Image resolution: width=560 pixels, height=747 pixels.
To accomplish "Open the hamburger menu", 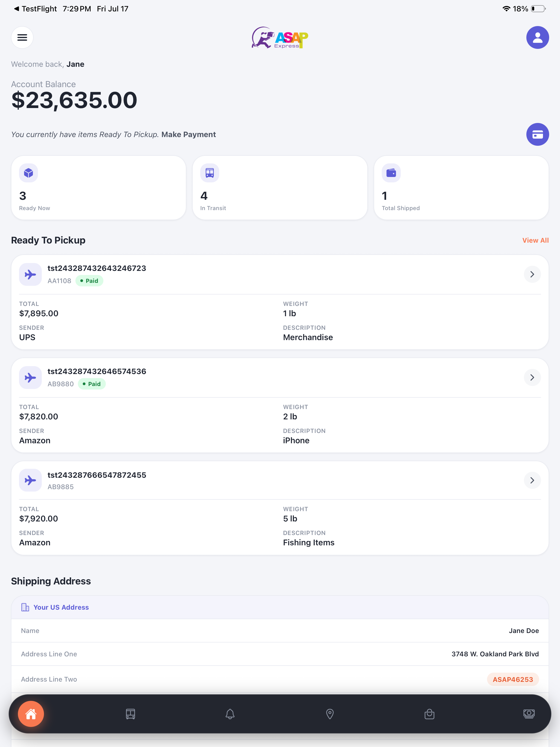I will (x=22, y=37).
